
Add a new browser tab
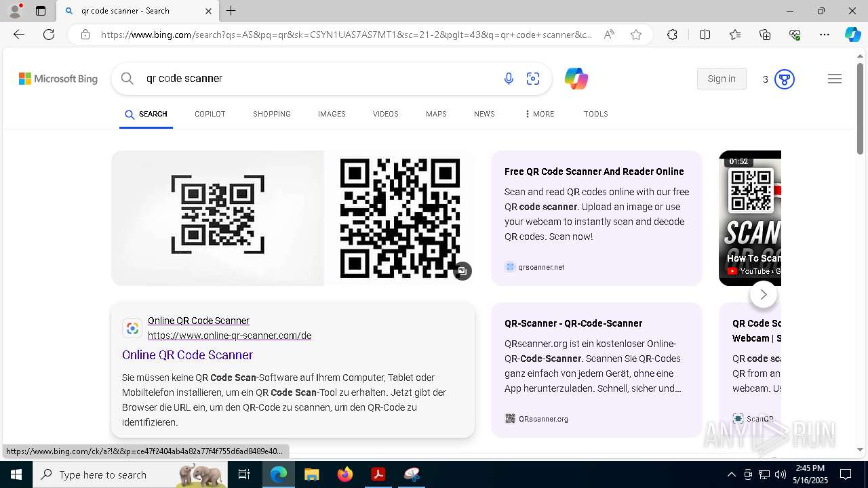click(x=231, y=11)
